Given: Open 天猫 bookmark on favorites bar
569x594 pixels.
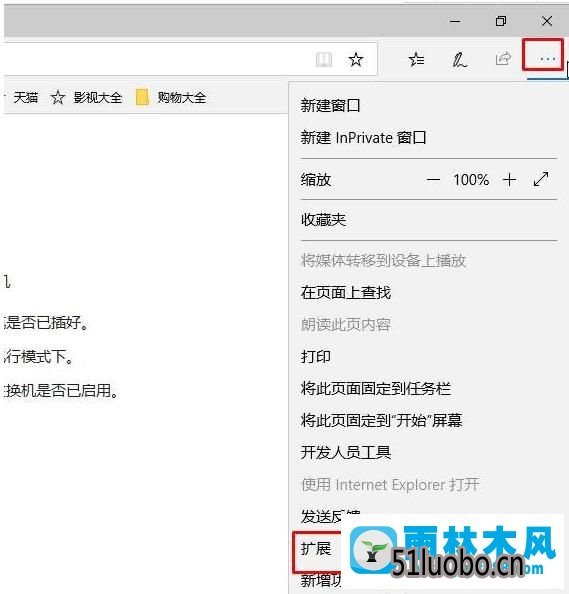Looking at the screenshot, I should point(26,98).
